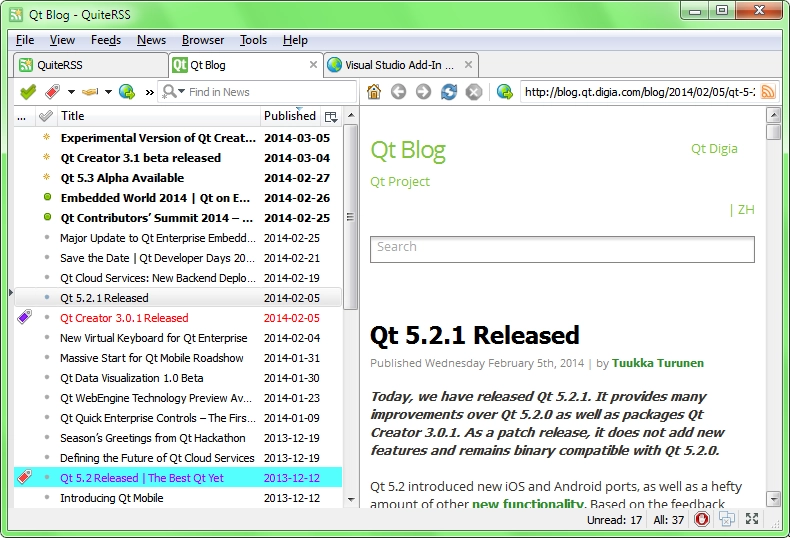Select Massive Start for Qt Mobile Roadshow
This screenshot has height=538, width=790.
(x=178, y=358)
